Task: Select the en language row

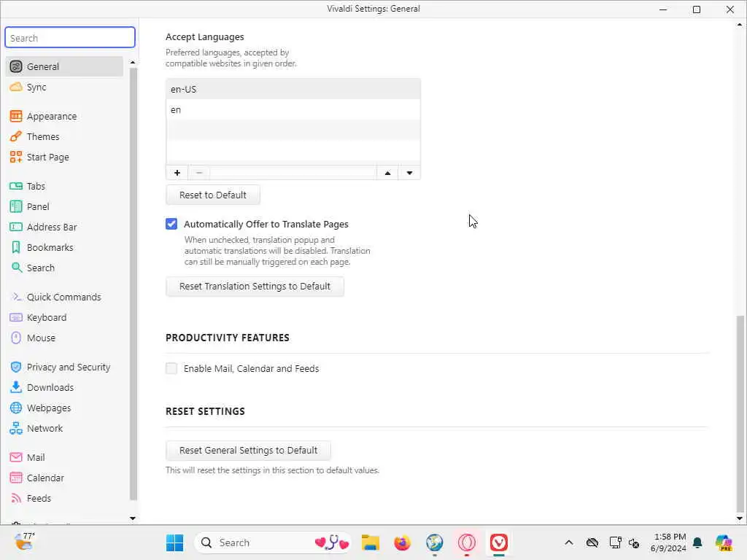Action: tap(293, 110)
